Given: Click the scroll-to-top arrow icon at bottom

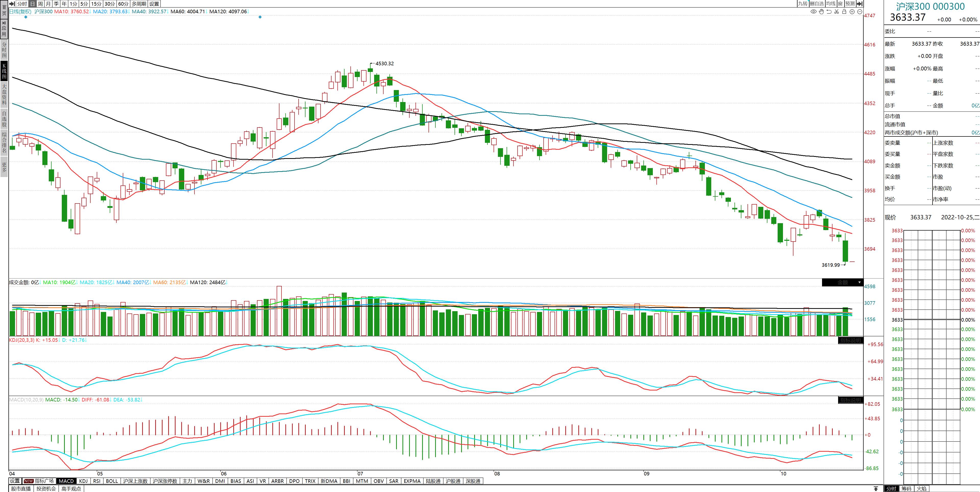Looking at the screenshot, I should pyautogui.click(x=876, y=489).
